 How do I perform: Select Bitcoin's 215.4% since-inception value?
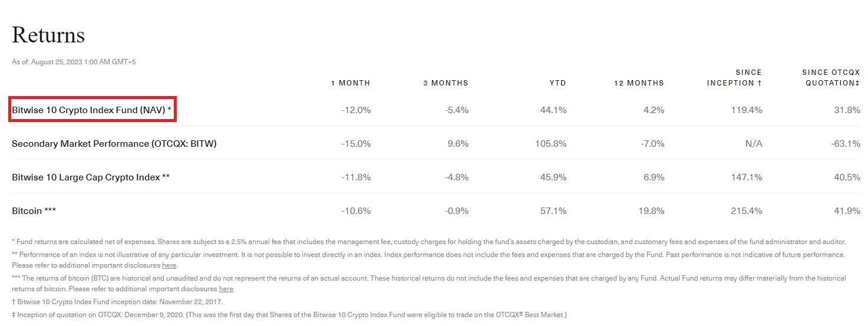click(748, 210)
